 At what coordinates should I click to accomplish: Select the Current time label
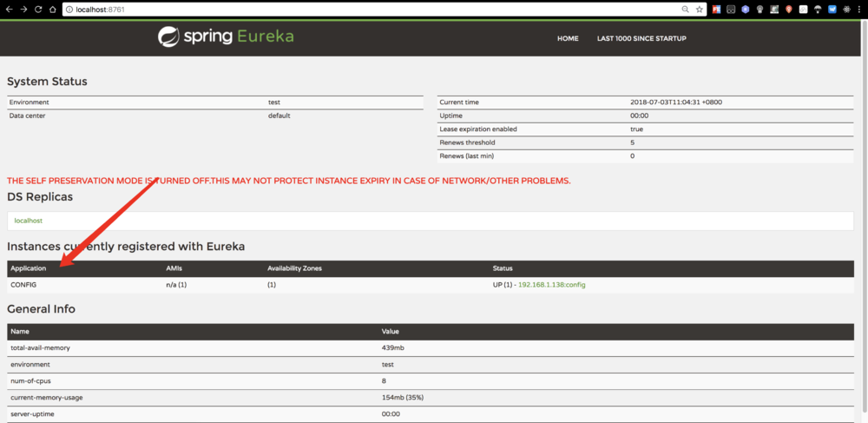459,102
